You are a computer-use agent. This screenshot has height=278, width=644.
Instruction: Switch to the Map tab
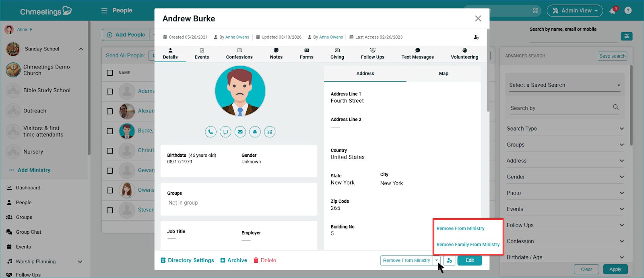pyautogui.click(x=443, y=74)
